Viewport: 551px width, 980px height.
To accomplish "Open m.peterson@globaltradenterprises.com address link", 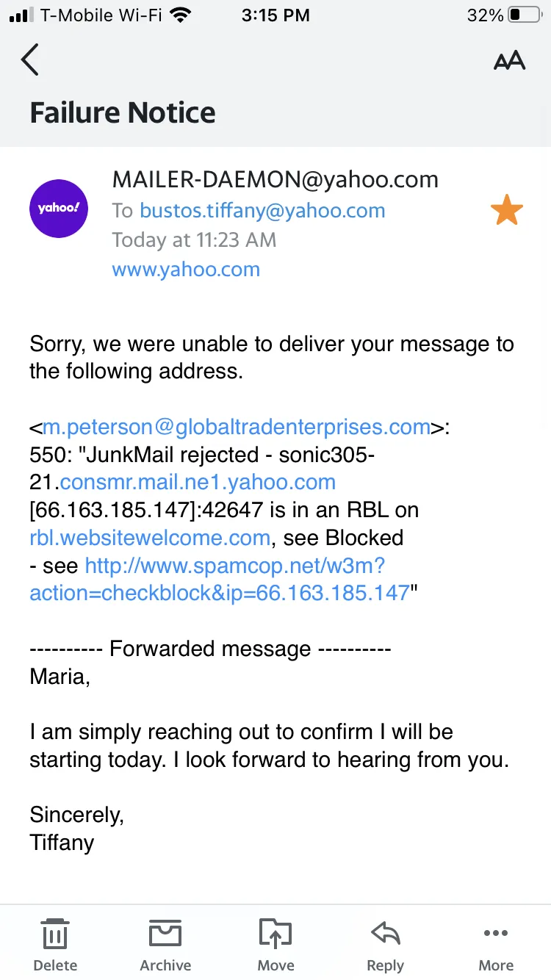I will (237, 427).
